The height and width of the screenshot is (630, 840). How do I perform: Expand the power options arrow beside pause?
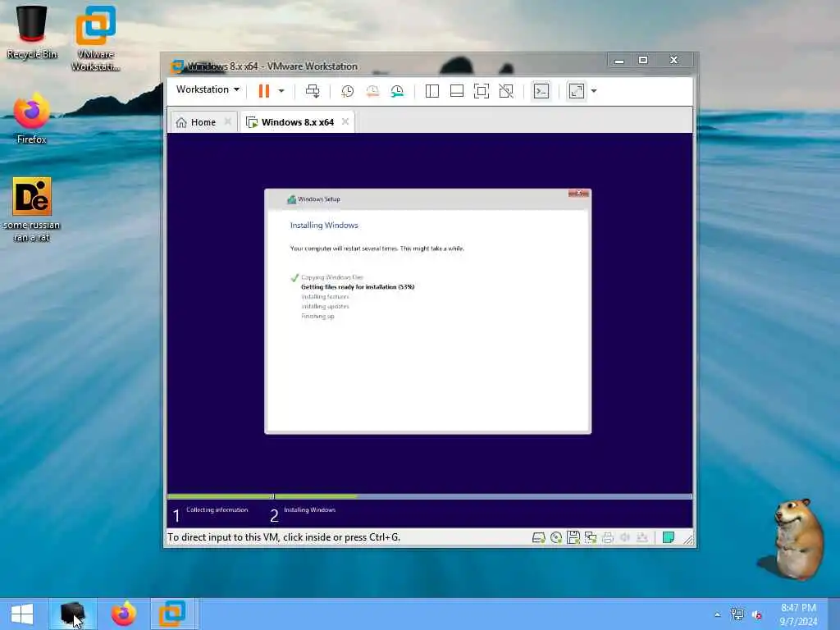point(281,91)
